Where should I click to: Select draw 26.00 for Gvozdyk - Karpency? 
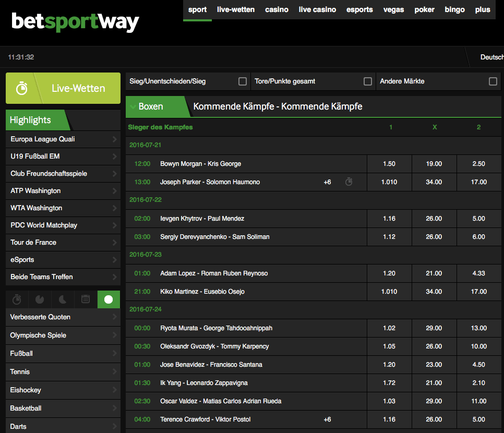point(434,346)
